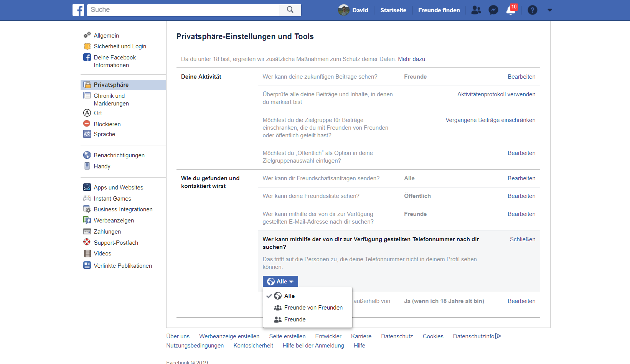
Task: Click the Handy phone icon
Action: 87,166
